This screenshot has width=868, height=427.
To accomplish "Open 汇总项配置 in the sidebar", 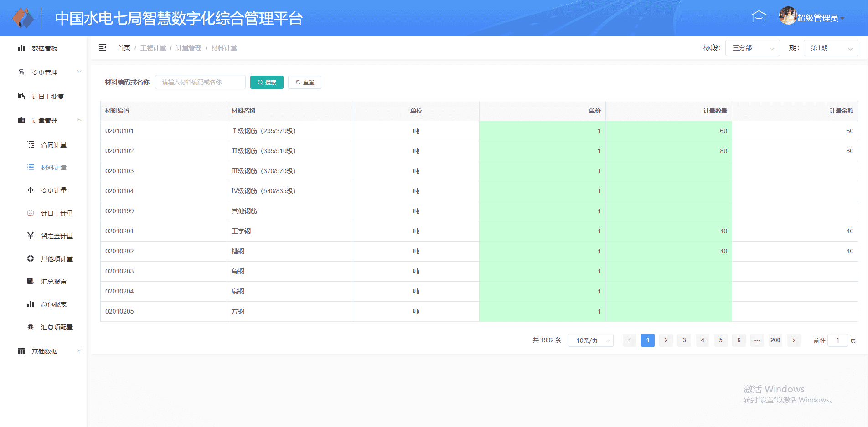I will tap(57, 327).
